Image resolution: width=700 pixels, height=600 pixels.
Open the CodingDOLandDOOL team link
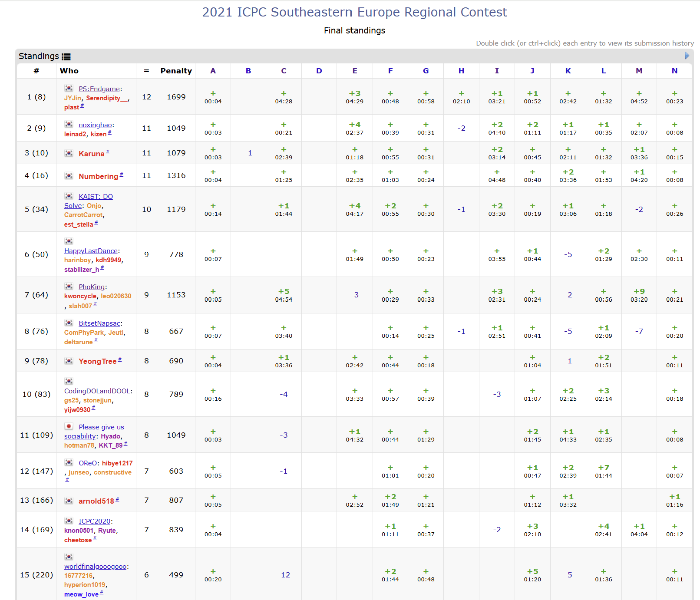97,391
